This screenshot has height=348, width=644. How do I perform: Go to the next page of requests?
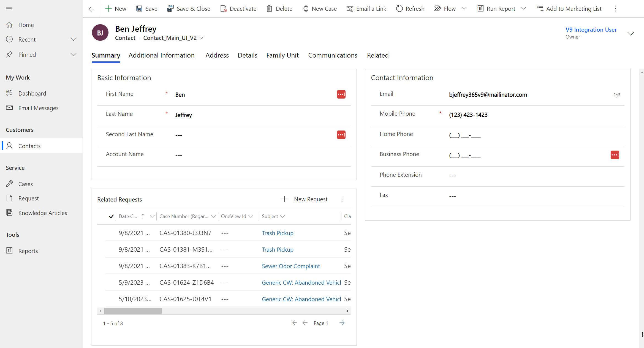(342, 323)
